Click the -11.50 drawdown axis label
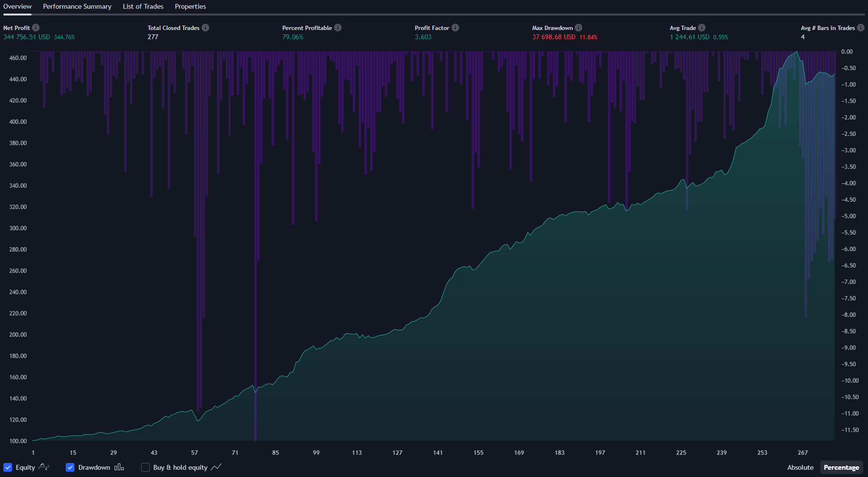This screenshot has width=868, height=477. (x=850, y=430)
